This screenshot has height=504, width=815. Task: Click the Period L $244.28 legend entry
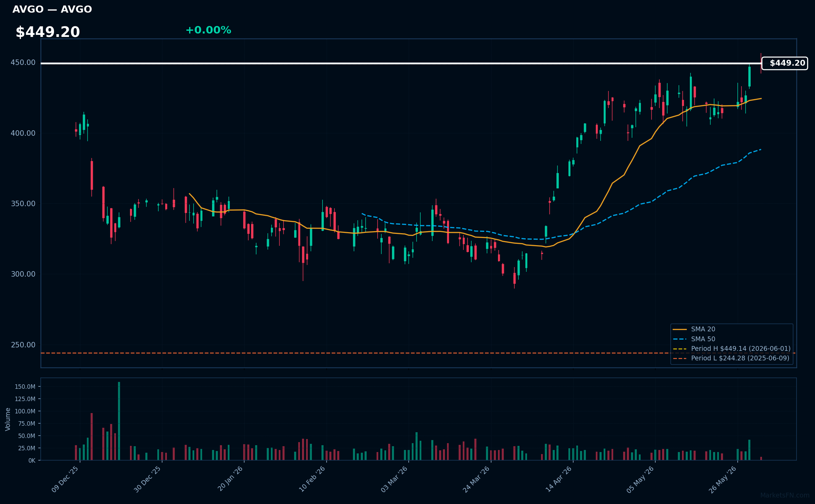click(x=731, y=358)
